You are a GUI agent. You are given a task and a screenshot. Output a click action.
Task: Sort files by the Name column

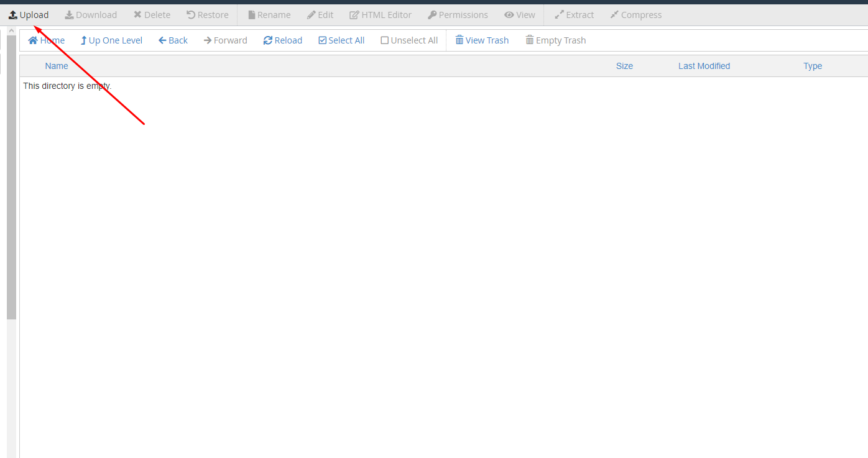pyautogui.click(x=57, y=66)
